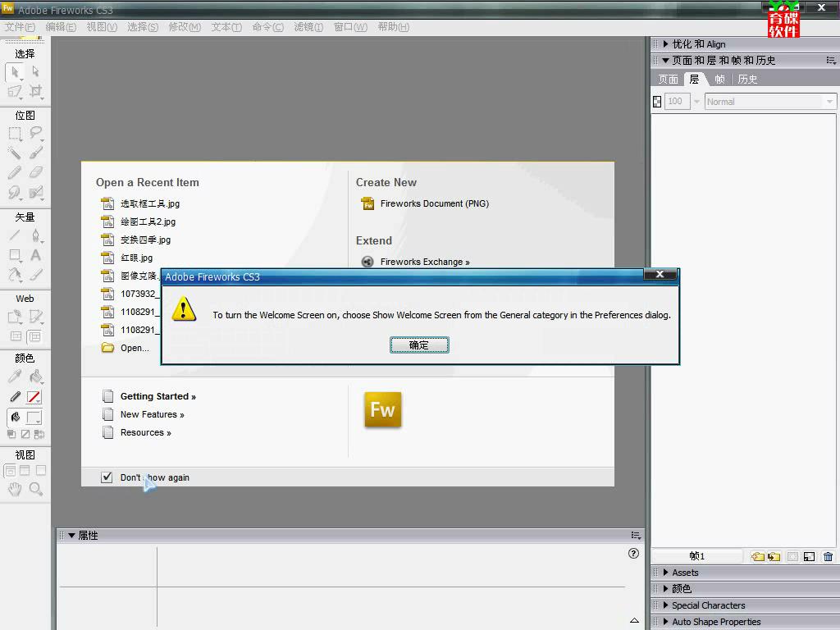Image resolution: width=840 pixels, height=630 pixels.
Task: Click the Open... folder entry
Action: 135,348
